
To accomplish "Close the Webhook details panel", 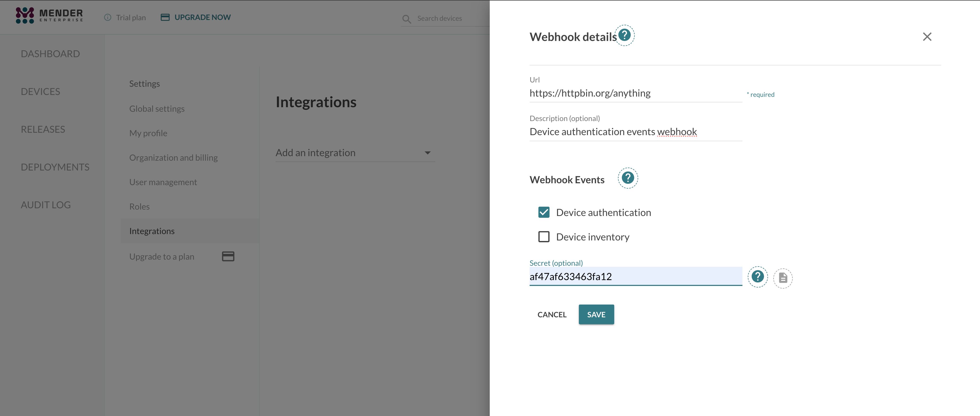I will click(x=927, y=37).
